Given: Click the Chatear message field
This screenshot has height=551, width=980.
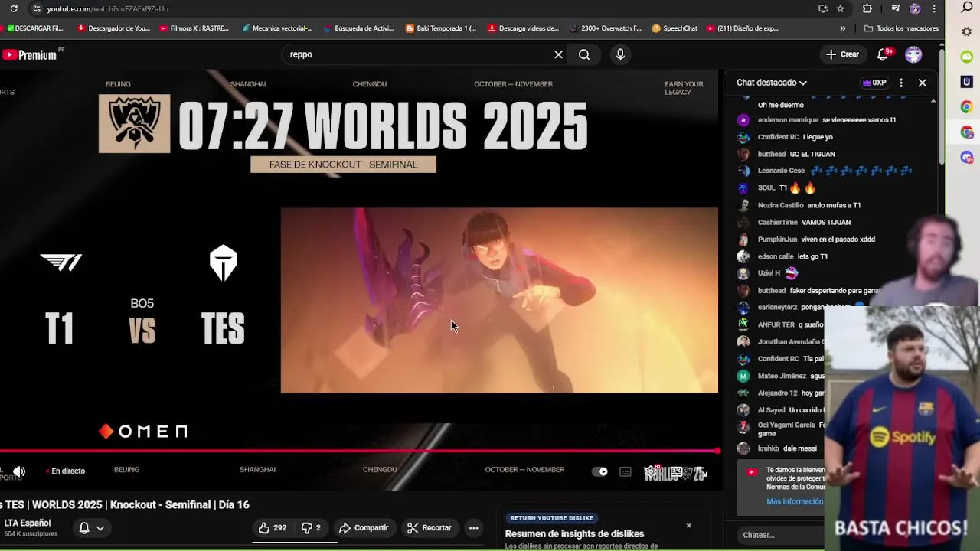Looking at the screenshot, I should [781, 535].
